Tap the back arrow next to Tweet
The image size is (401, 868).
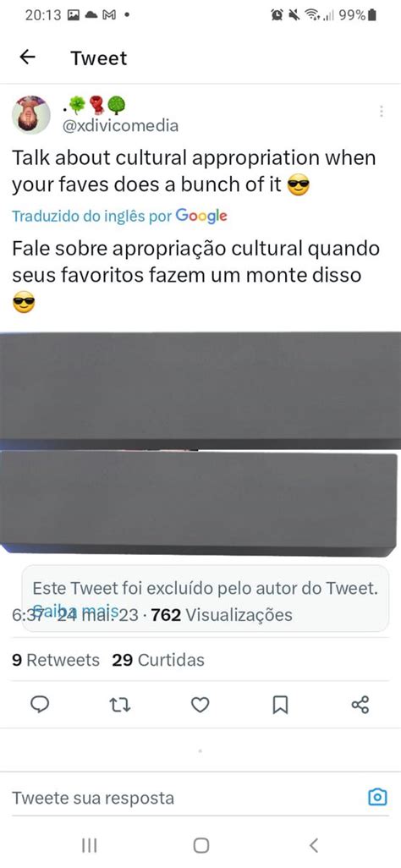coord(27,57)
